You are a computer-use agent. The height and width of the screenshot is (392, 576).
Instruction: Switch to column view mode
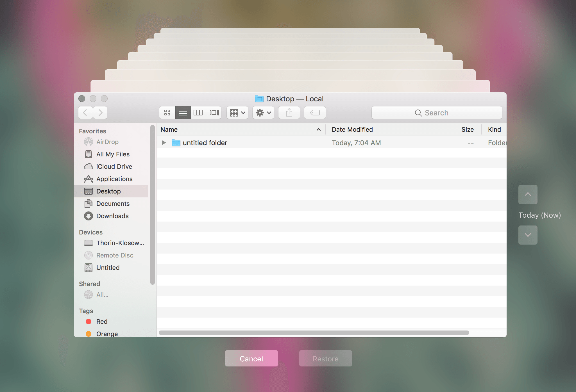coord(198,113)
